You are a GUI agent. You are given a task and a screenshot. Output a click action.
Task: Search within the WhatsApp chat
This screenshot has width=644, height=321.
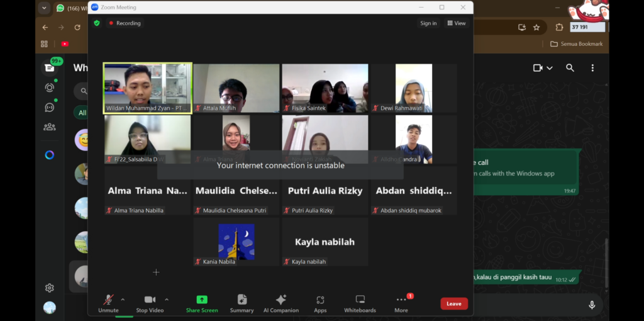(570, 68)
